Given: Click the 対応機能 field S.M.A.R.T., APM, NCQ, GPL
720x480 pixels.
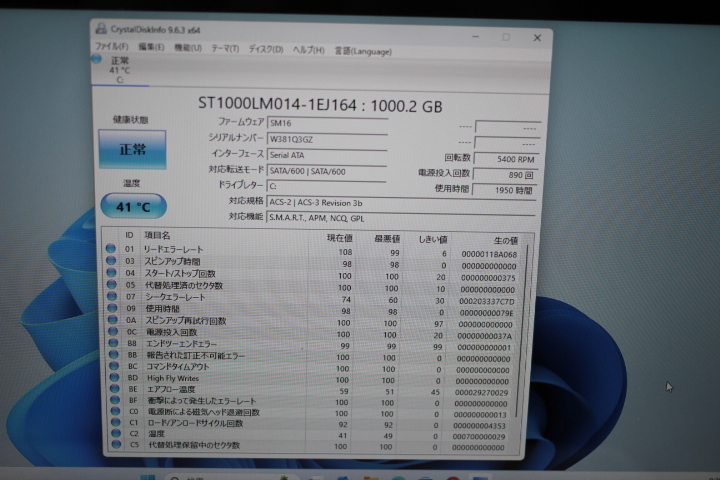Looking at the screenshot, I should (400, 218).
